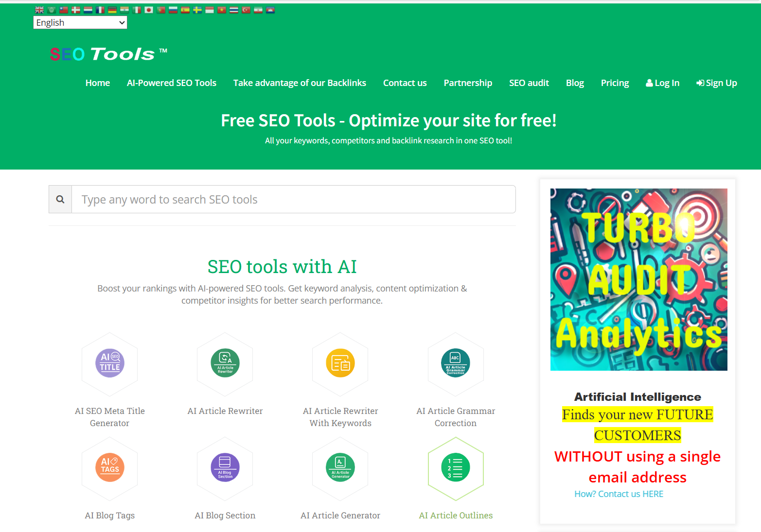Viewport: 761px width, 532px height.
Task: Open the AI Article Rewriter tool icon
Action: coord(225,363)
